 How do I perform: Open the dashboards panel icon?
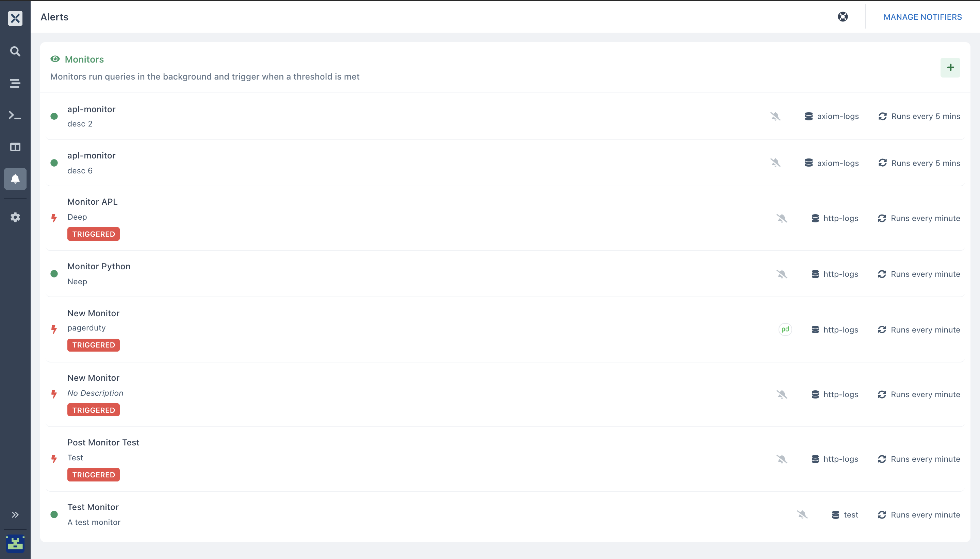coord(15,147)
